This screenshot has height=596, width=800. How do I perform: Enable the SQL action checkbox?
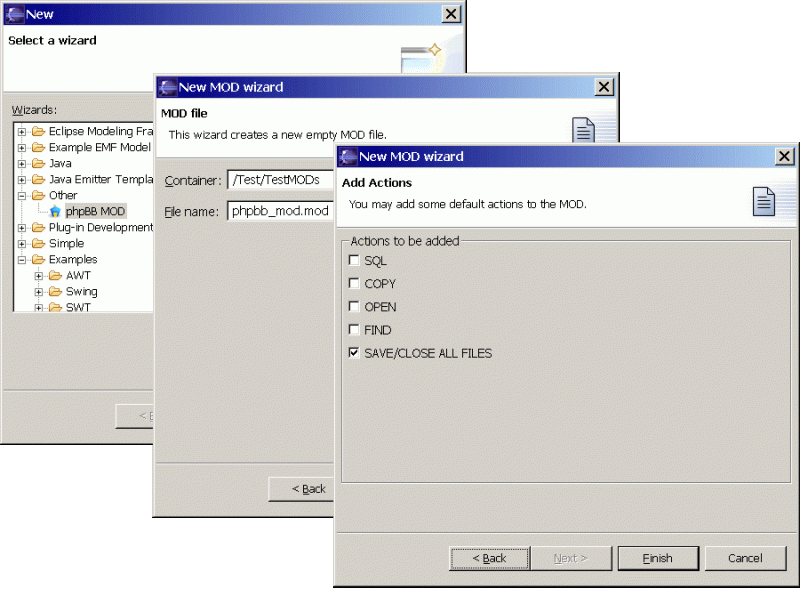click(353, 259)
